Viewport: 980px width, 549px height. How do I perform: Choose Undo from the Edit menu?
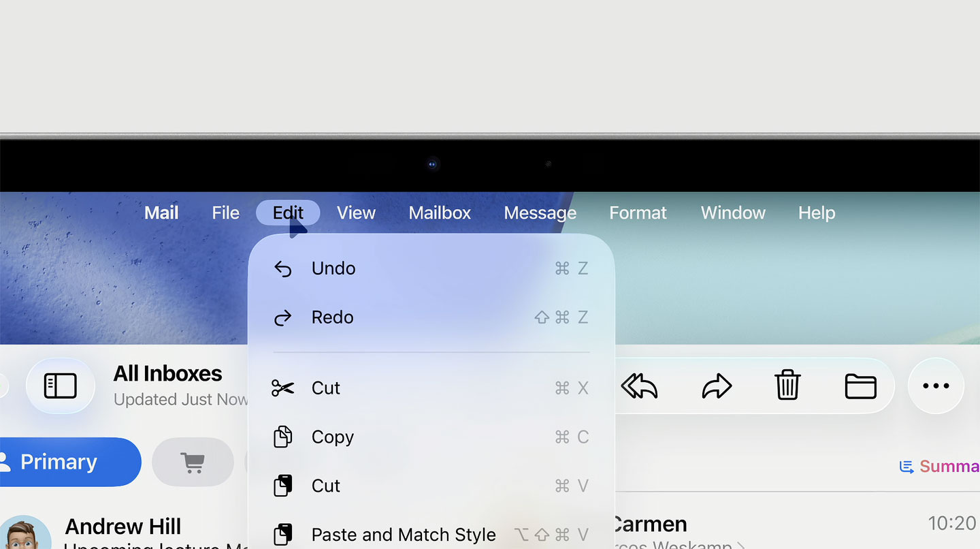click(431, 268)
